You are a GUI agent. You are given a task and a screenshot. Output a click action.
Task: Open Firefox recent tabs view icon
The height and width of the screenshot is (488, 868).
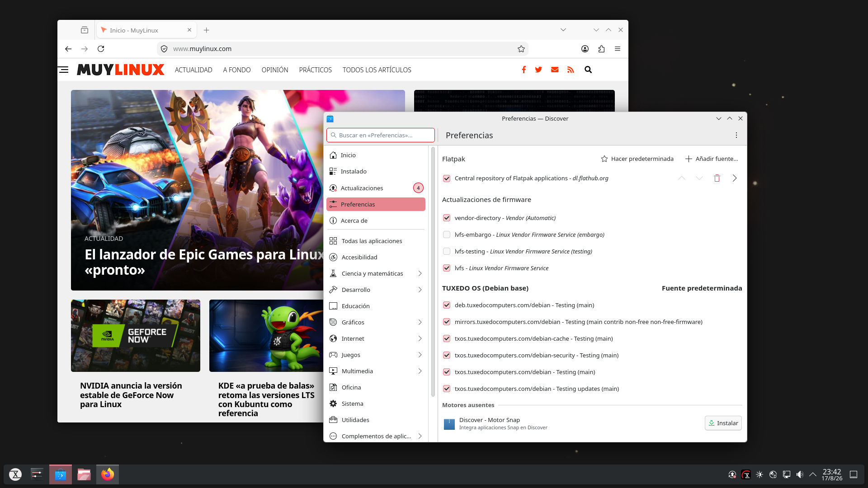click(85, 30)
